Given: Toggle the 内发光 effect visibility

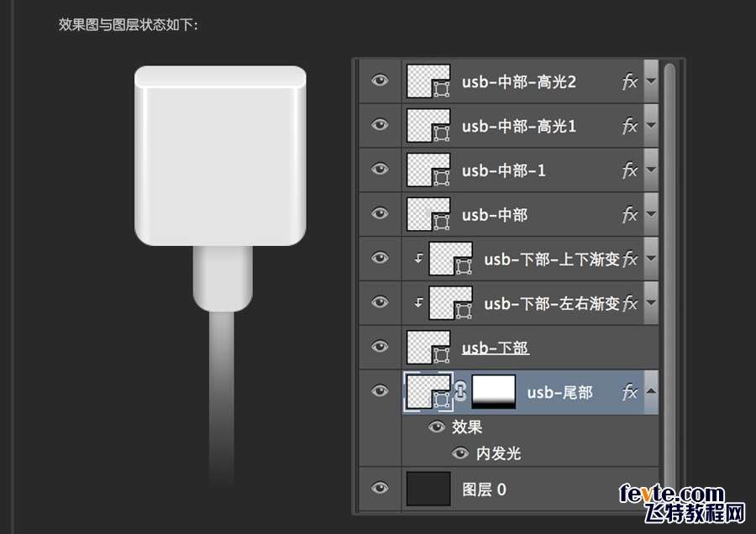Looking at the screenshot, I should click(460, 453).
